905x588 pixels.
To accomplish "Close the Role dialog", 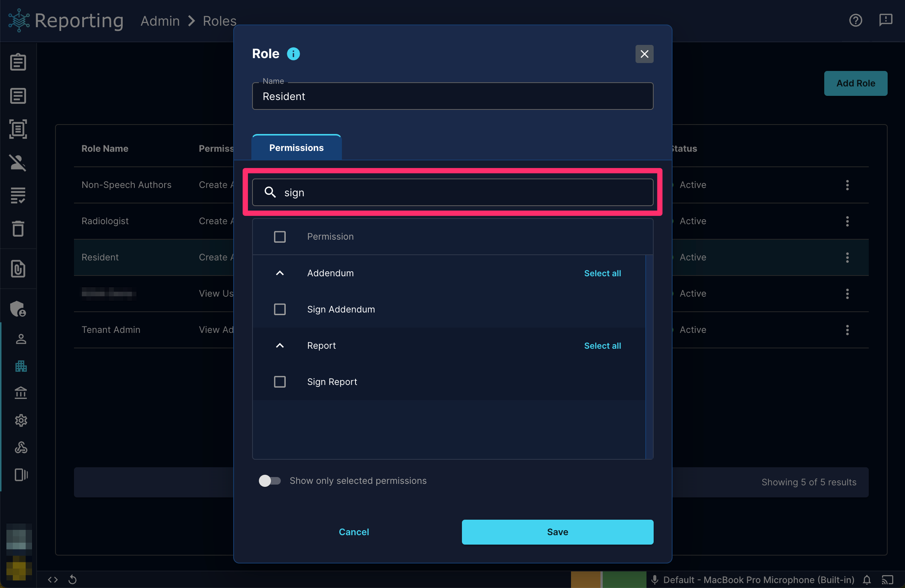I will [645, 54].
